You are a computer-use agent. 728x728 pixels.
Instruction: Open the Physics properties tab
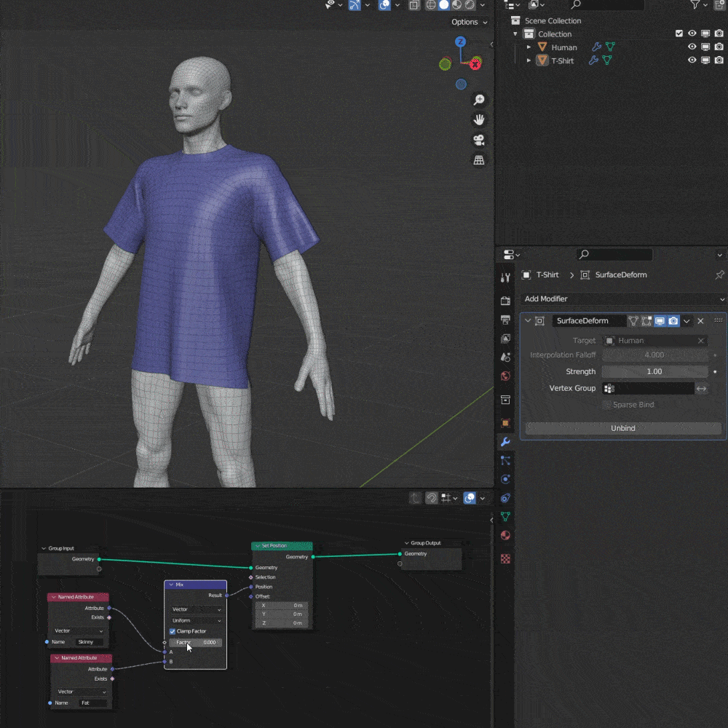pos(506,479)
